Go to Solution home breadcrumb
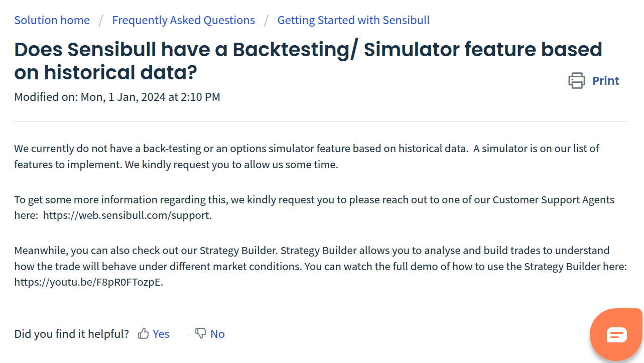 (x=52, y=20)
